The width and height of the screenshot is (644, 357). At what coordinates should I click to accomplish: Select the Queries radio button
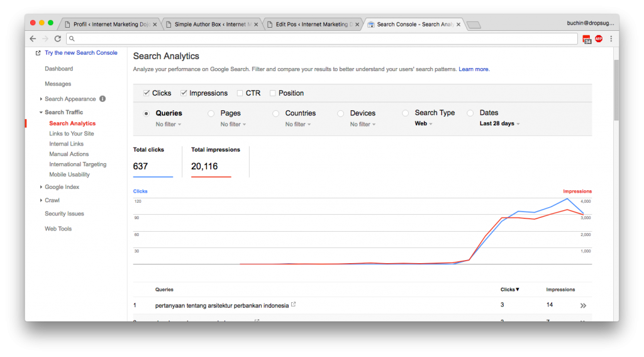[146, 113]
